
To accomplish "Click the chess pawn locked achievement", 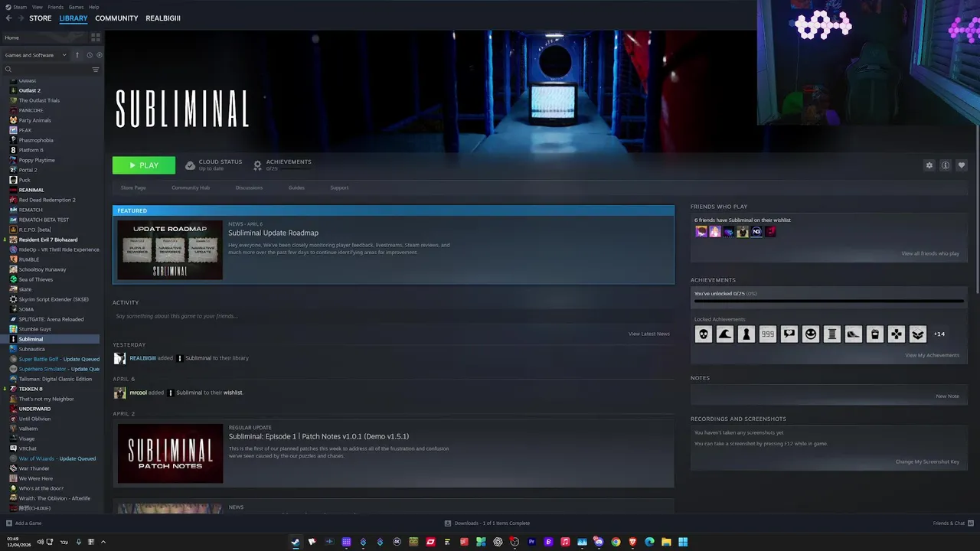I will (x=746, y=334).
